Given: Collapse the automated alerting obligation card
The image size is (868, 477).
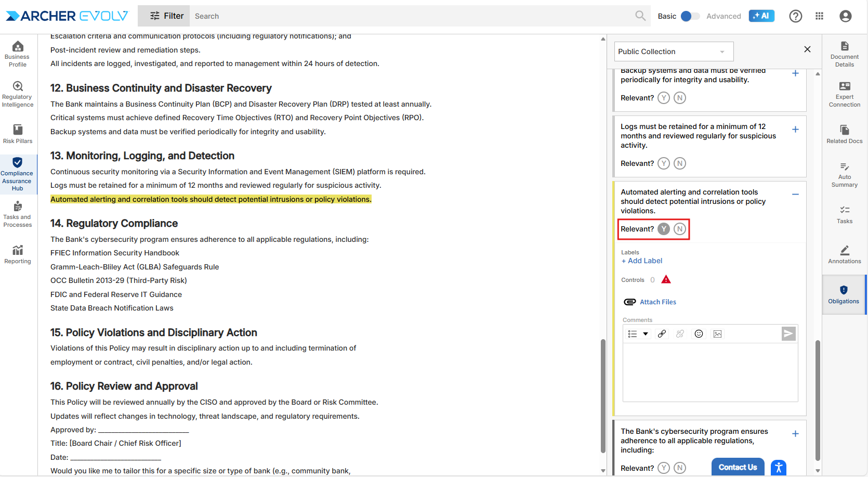Looking at the screenshot, I should pyautogui.click(x=795, y=195).
